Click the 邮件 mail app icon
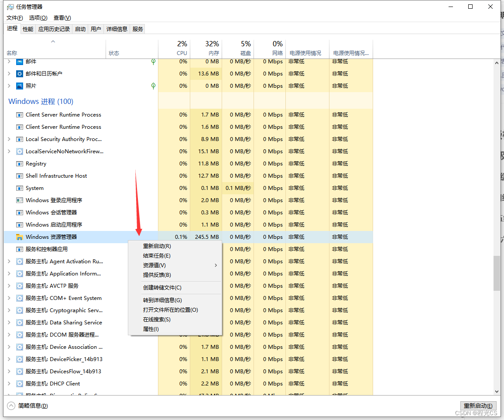 click(20, 62)
